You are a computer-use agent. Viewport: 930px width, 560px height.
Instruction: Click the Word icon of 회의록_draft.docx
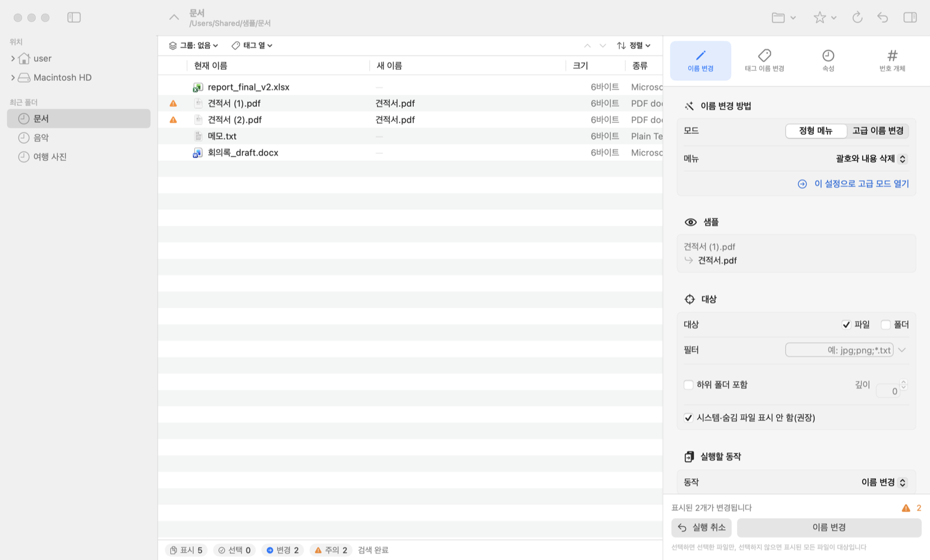coord(198,153)
